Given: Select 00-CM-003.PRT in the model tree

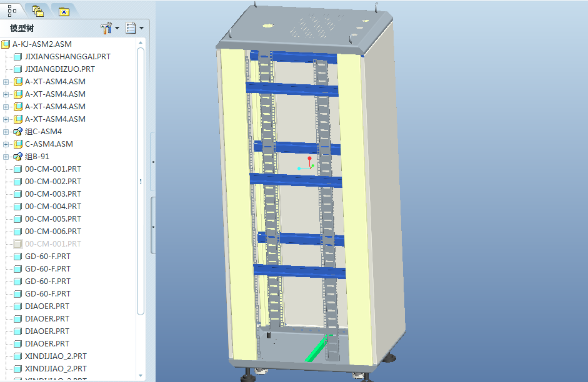Looking at the screenshot, I should click(x=53, y=194).
